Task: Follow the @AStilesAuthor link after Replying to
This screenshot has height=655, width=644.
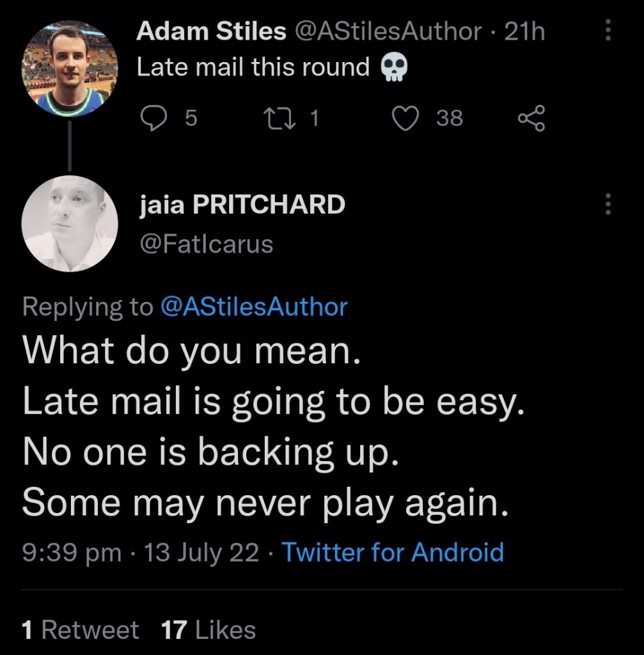Action: pos(254,307)
